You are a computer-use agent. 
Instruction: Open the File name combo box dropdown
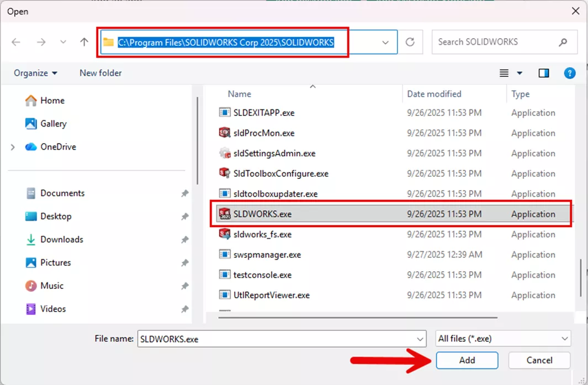click(421, 339)
